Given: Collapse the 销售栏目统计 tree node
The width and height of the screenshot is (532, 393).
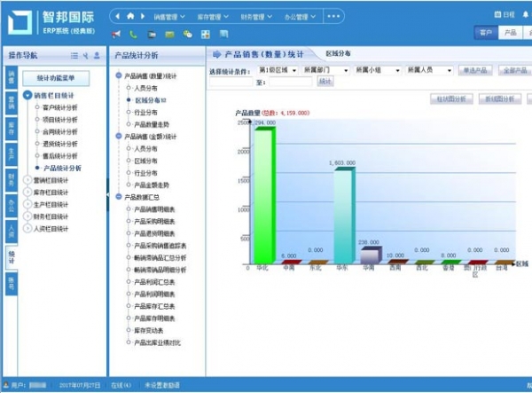Looking at the screenshot, I should (27, 95).
